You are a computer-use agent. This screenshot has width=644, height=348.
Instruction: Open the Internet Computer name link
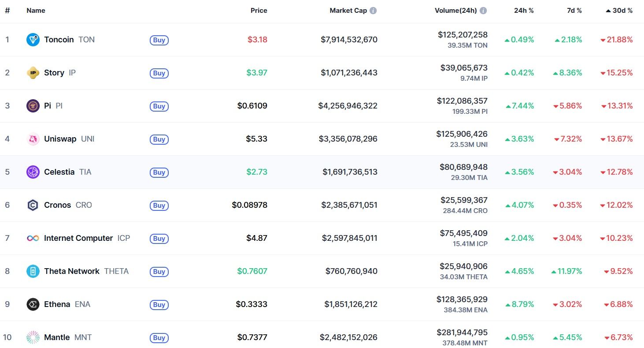(x=78, y=238)
